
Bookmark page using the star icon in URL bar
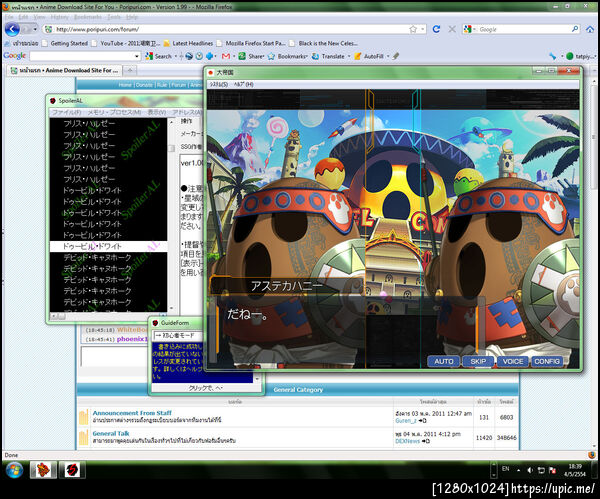413,29
